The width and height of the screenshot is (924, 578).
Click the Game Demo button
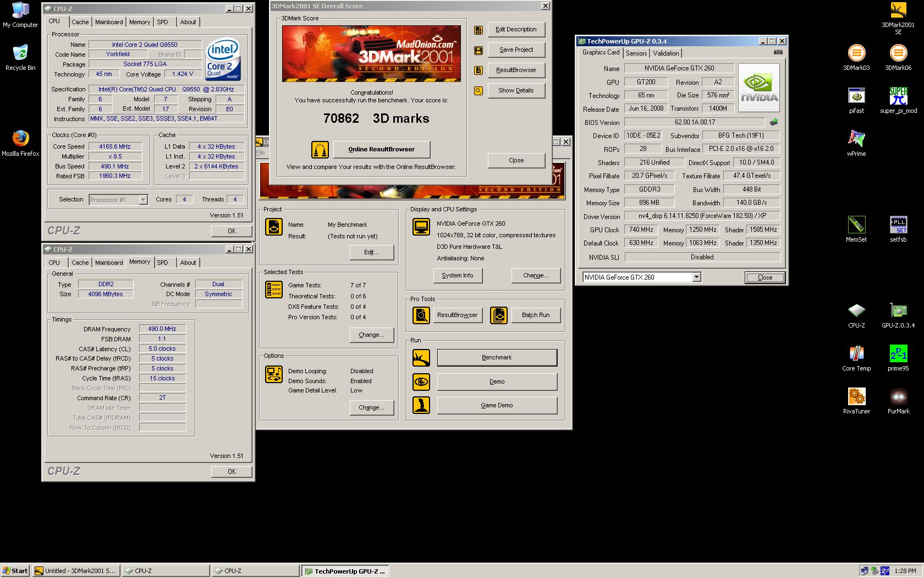497,405
